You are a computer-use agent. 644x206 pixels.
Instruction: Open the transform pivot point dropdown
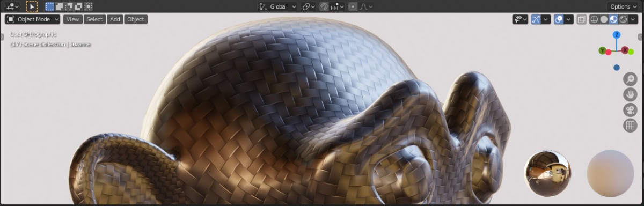click(308, 6)
